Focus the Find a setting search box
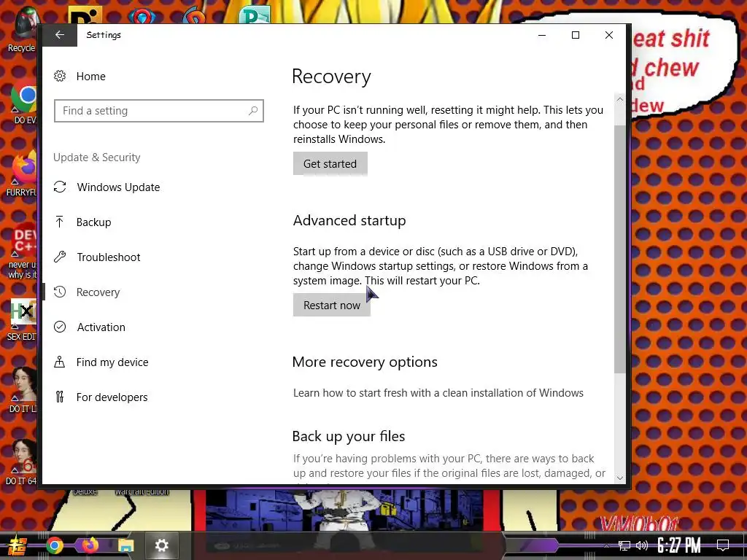 [x=158, y=111]
